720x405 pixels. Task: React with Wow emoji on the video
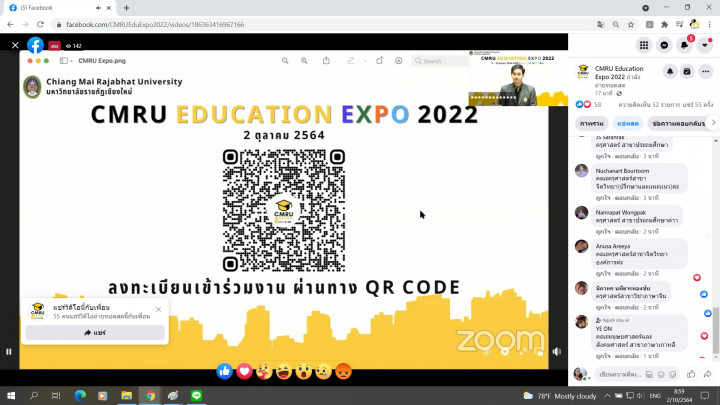click(304, 371)
